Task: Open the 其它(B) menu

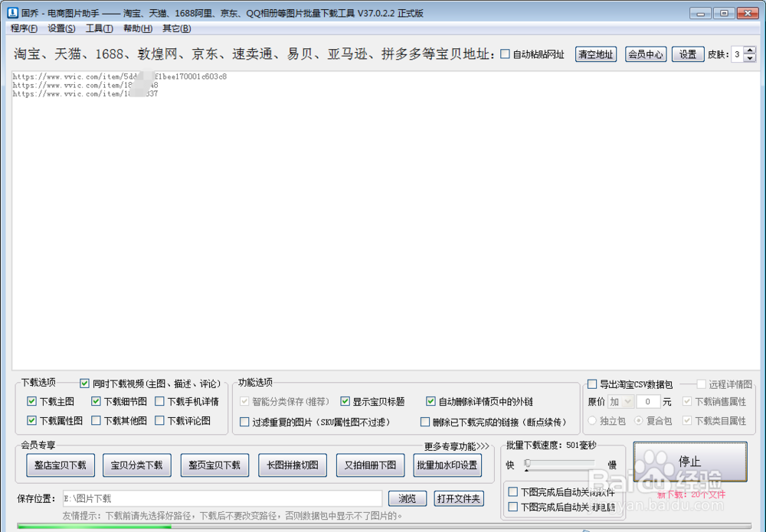Action: coord(176,29)
